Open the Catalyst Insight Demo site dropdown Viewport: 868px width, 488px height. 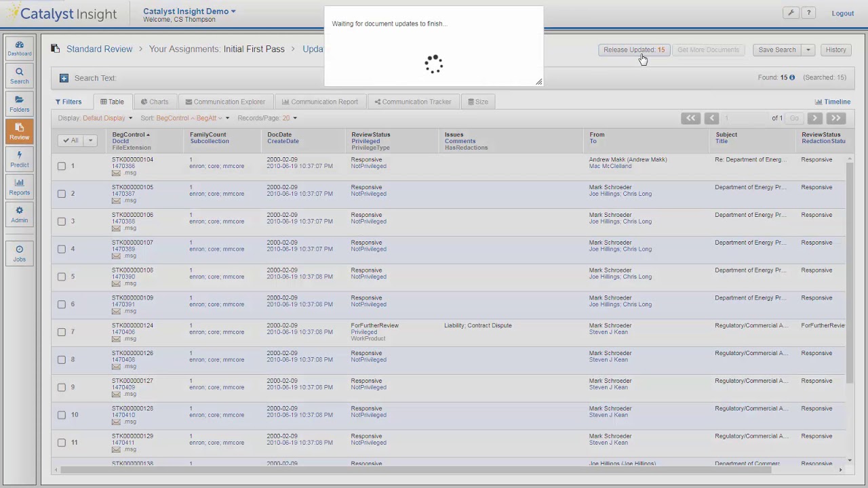[189, 11]
